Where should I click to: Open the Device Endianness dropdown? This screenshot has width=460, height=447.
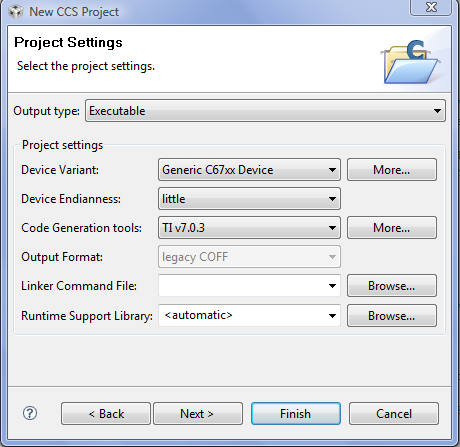(x=249, y=199)
